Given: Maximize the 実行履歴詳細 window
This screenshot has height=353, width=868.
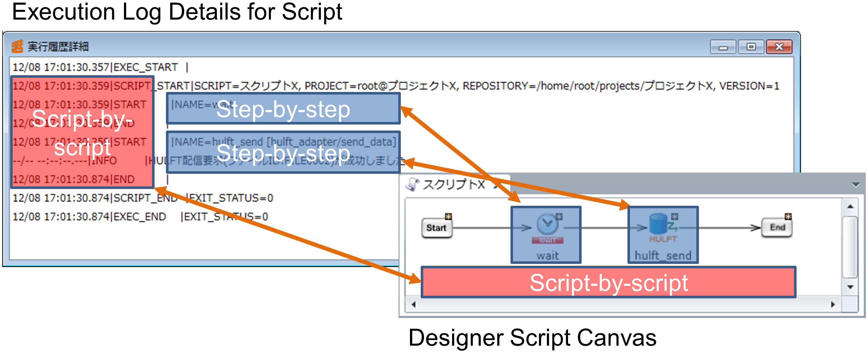Looking at the screenshot, I should (751, 47).
